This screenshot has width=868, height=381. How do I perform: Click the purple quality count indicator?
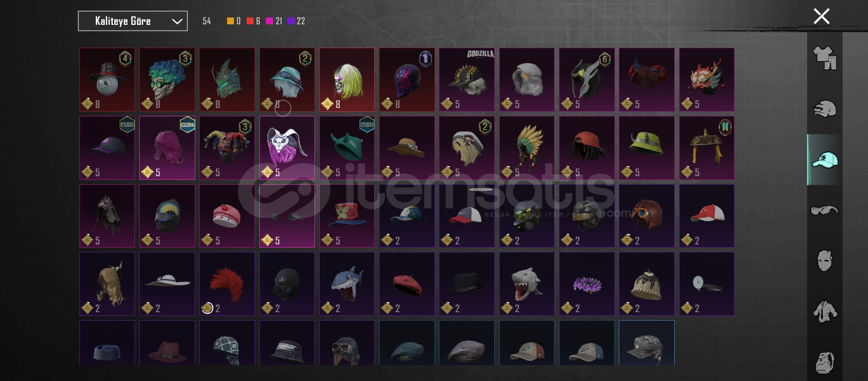pyautogui.click(x=296, y=21)
